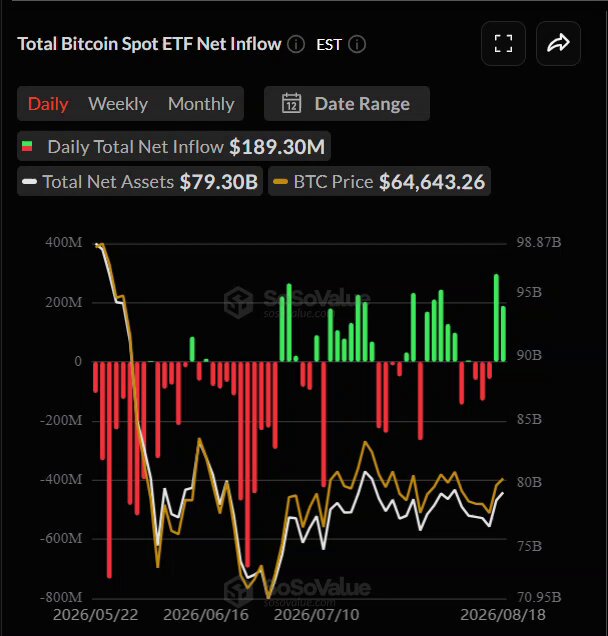The image size is (608, 636).
Task: Click the $189.30M net inflow value
Action: (x=277, y=146)
